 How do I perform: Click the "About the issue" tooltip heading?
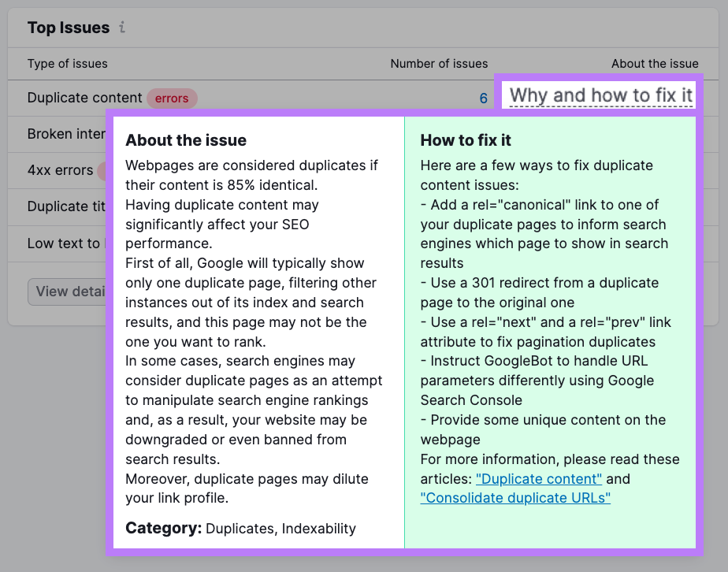(186, 140)
